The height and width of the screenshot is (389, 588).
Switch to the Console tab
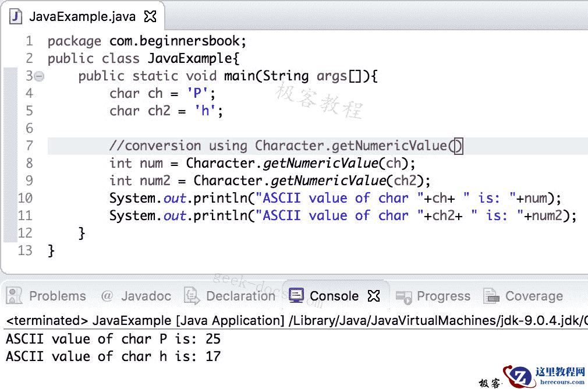[333, 296]
